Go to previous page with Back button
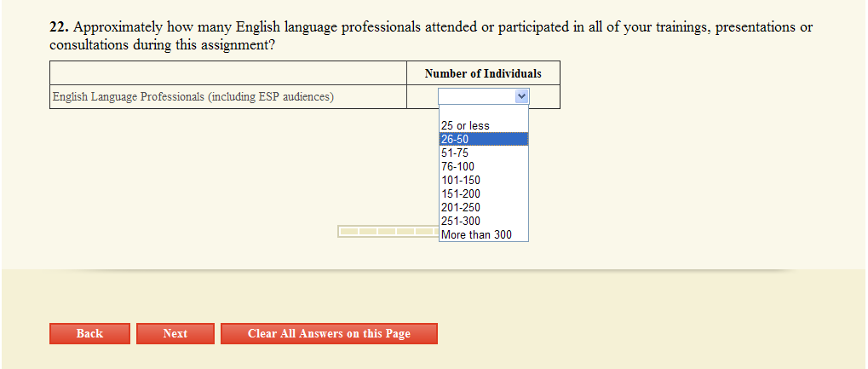The height and width of the screenshot is (369, 868). [89, 333]
